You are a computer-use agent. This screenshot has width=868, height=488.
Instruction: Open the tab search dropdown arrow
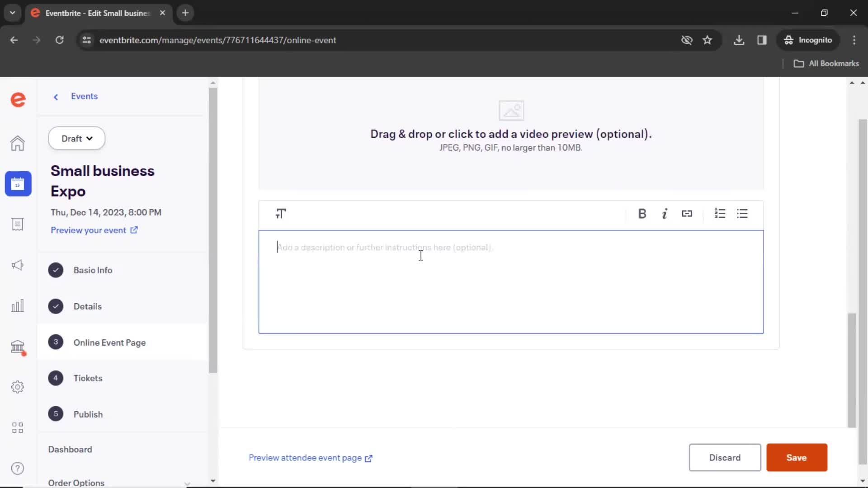click(x=13, y=13)
